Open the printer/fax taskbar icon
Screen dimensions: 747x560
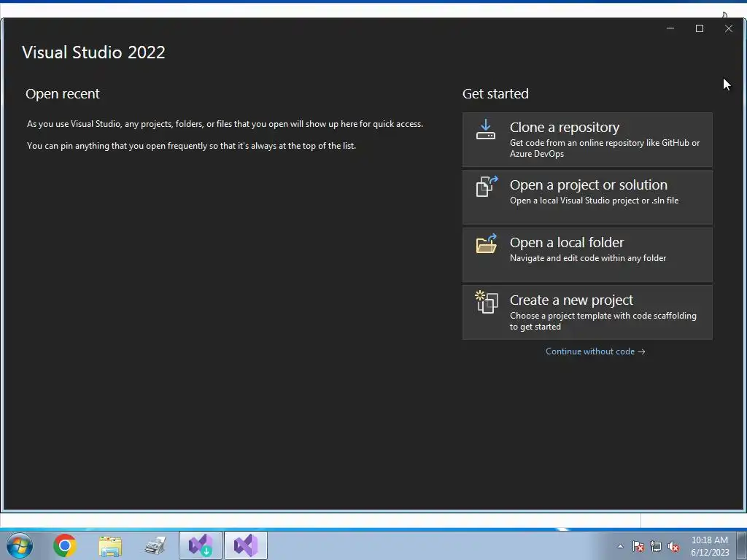[x=155, y=545]
